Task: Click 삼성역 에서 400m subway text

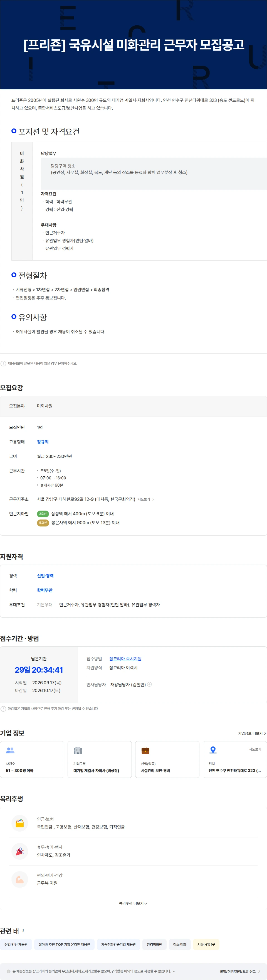Action: 82,514
